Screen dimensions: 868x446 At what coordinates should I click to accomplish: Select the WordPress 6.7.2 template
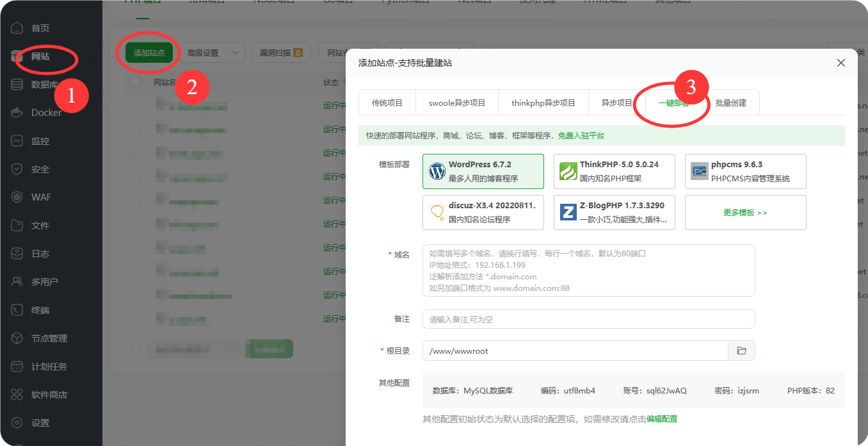pyautogui.click(x=483, y=171)
